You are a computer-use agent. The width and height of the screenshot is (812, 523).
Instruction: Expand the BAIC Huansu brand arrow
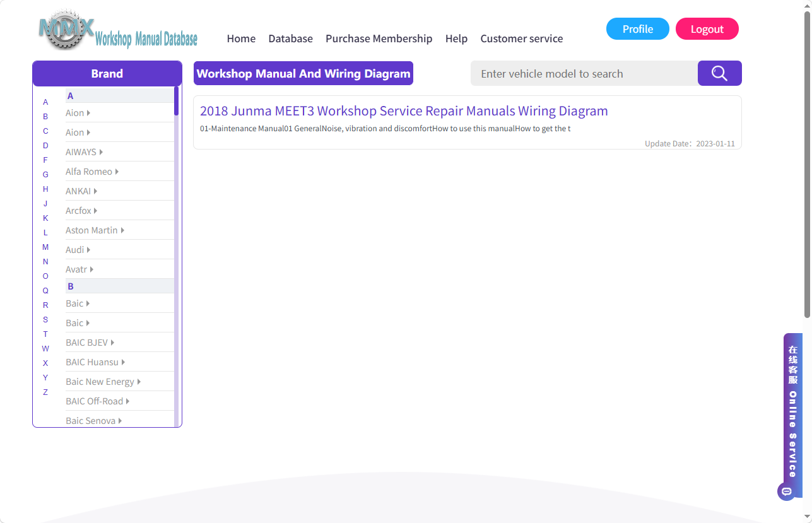pyautogui.click(x=123, y=362)
